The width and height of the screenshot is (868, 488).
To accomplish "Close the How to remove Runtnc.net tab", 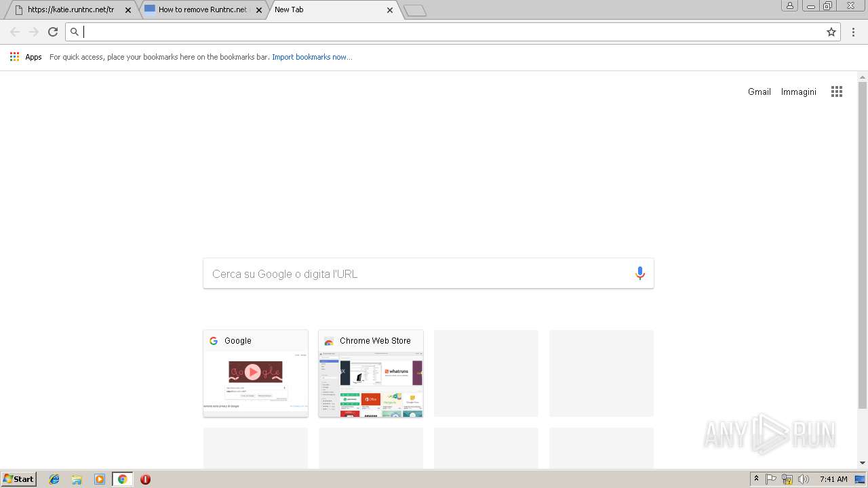I will click(259, 10).
